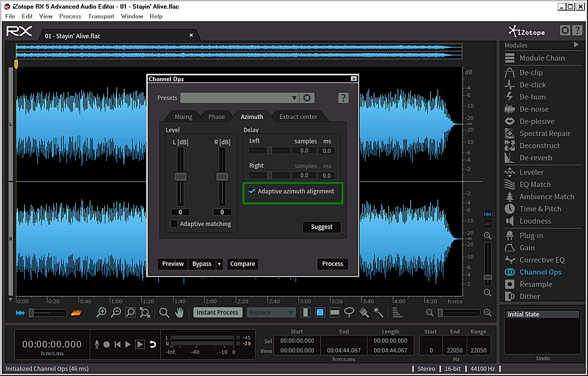Toggle time selection tool
Viewport: 588px width, 376px height.
[305, 312]
